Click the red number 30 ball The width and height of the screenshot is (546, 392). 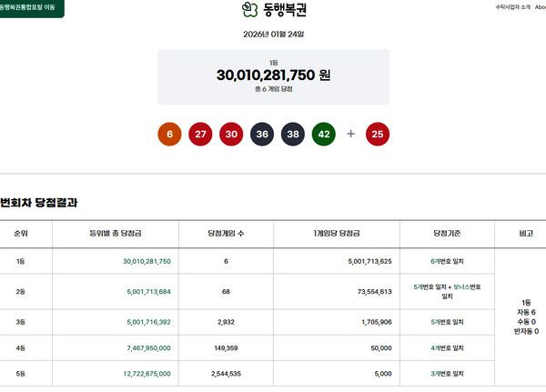click(231, 134)
